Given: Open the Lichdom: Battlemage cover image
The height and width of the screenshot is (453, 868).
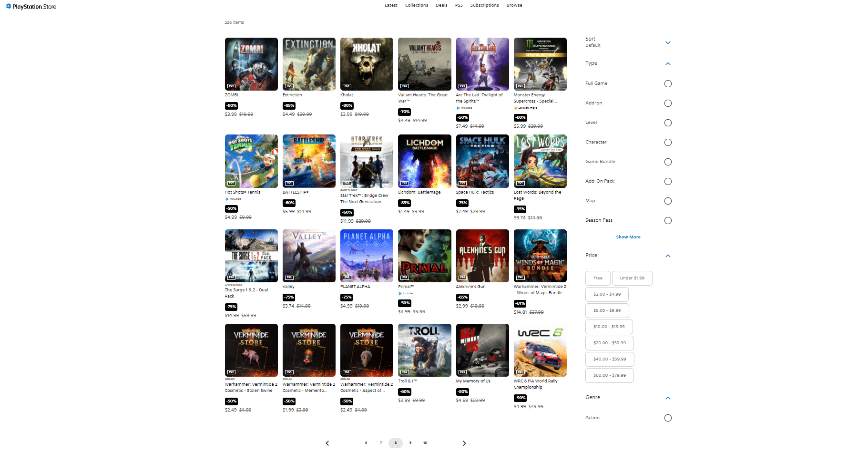Looking at the screenshot, I should tap(424, 161).
